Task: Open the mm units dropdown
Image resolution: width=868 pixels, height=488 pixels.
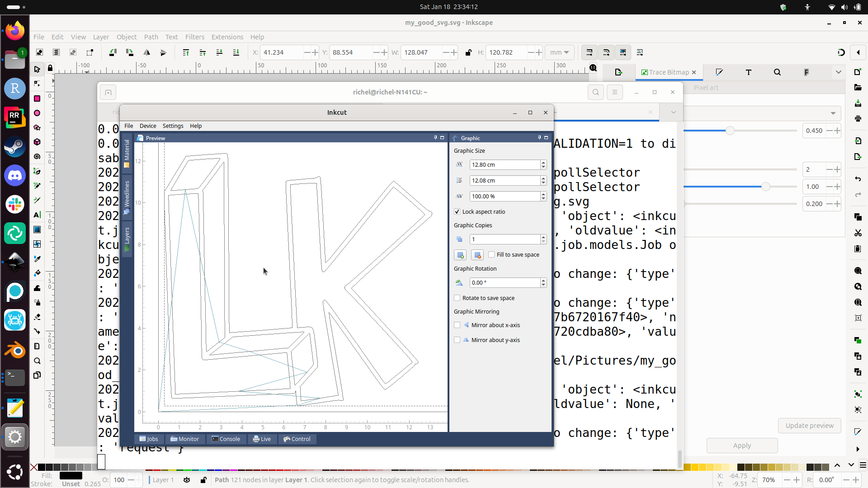Action: [x=559, y=52]
